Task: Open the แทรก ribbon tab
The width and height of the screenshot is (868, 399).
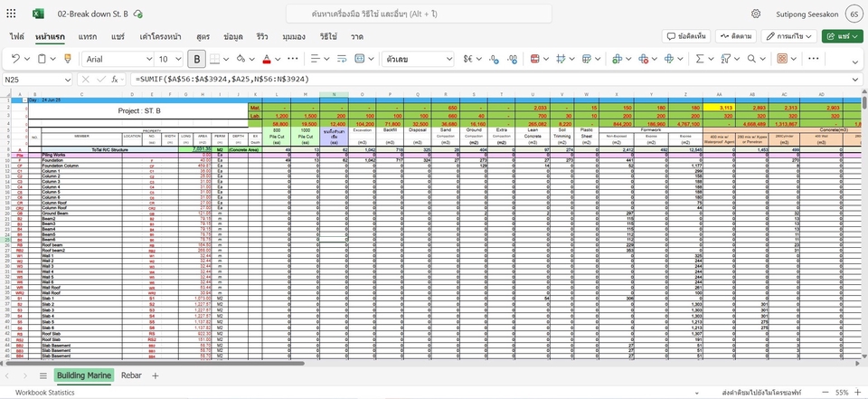Action: (x=88, y=36)
